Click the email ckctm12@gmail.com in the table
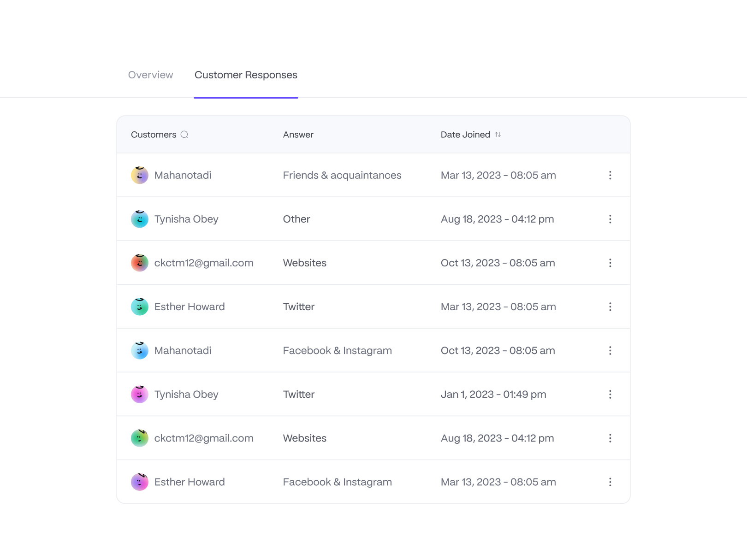The width and height of the screenshot is (747, 560). (204, 263)
